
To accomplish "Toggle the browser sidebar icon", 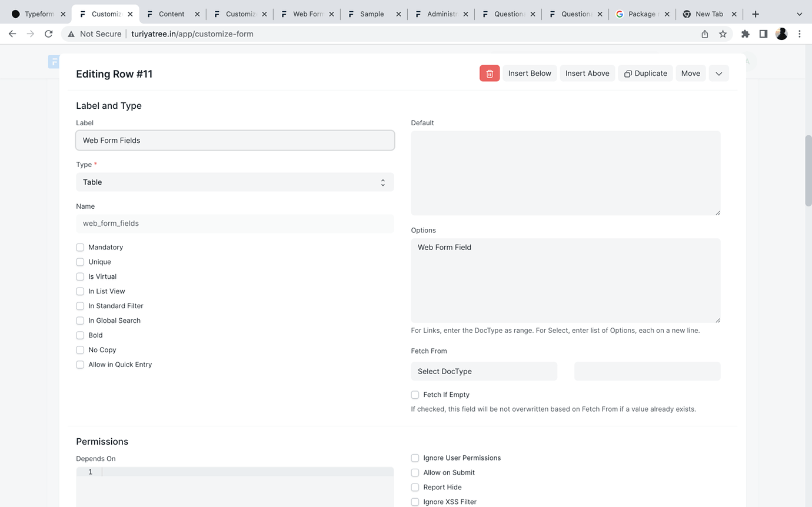I will pos(763,34).
